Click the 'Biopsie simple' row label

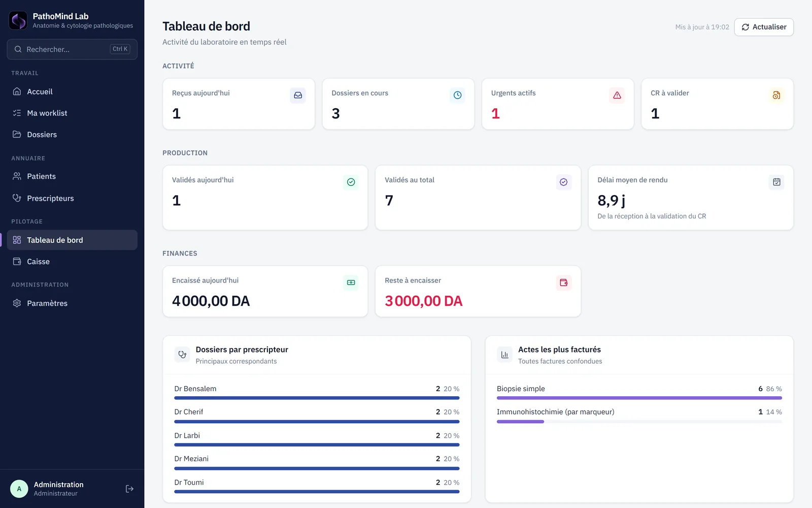[521, 389]
